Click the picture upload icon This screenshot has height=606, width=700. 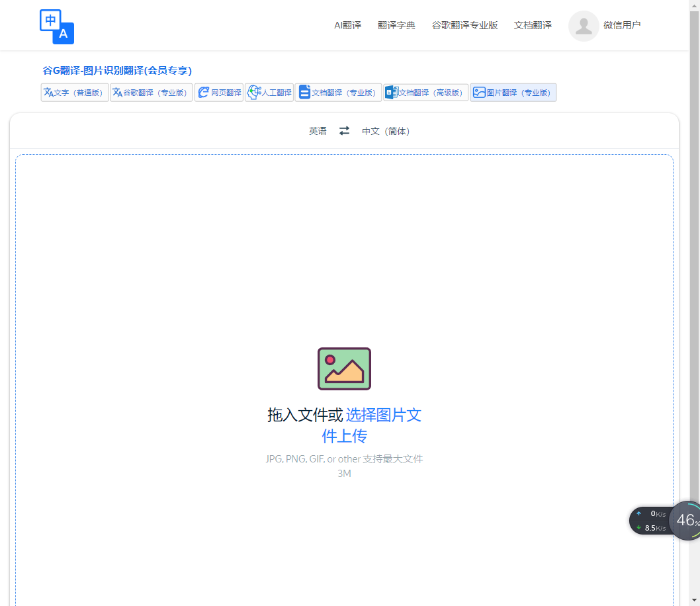point(344,368)
